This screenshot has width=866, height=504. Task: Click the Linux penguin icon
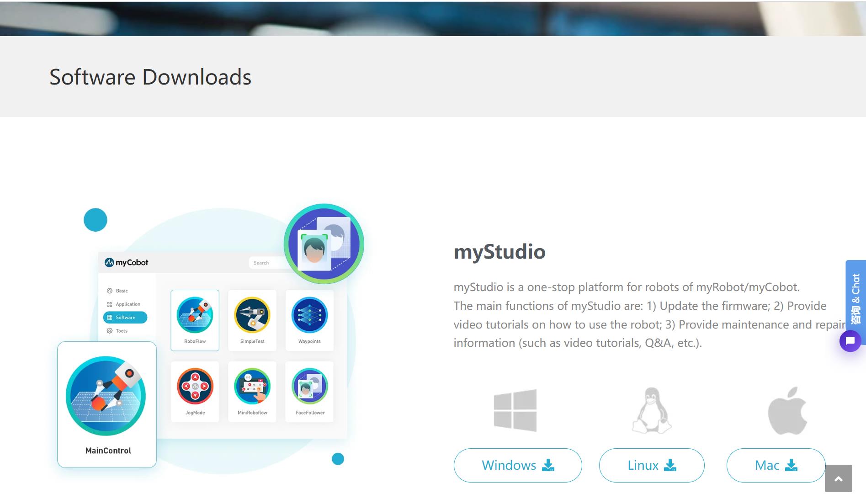(651, 410)
